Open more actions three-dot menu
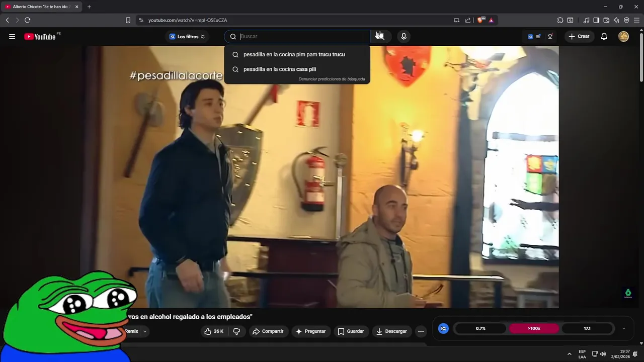 pos(421,331)
